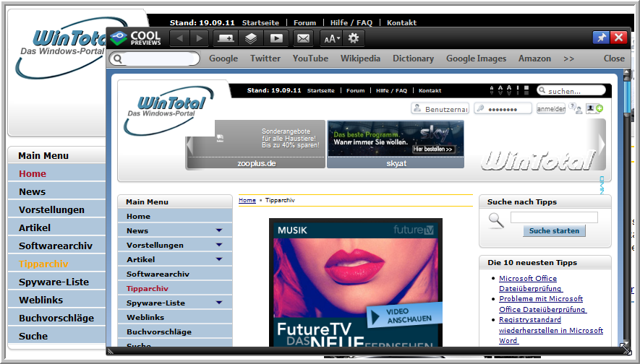Expand the Artikel submenu arrow in preview
The width and height of the screenshot is (640, 364).
click(x=219, y=260)
